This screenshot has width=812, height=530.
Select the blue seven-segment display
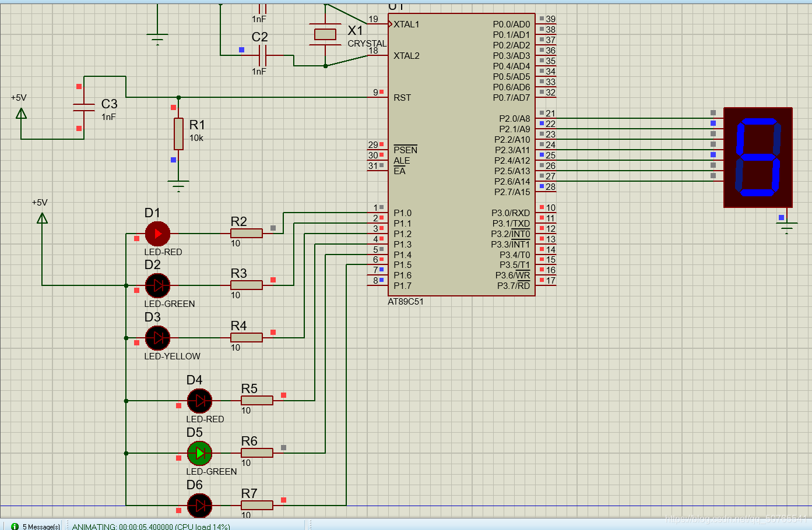point(758,157)
